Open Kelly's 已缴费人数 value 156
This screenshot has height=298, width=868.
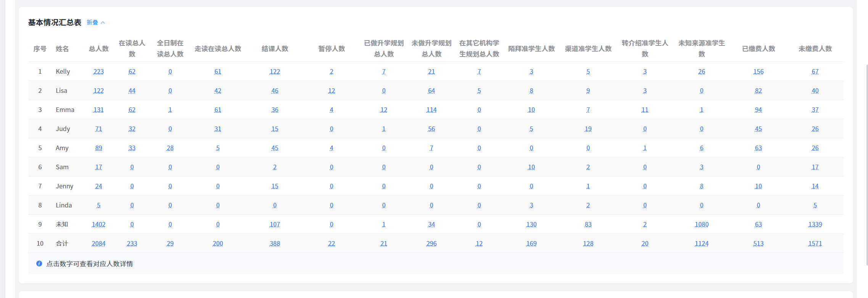[758, 71]
